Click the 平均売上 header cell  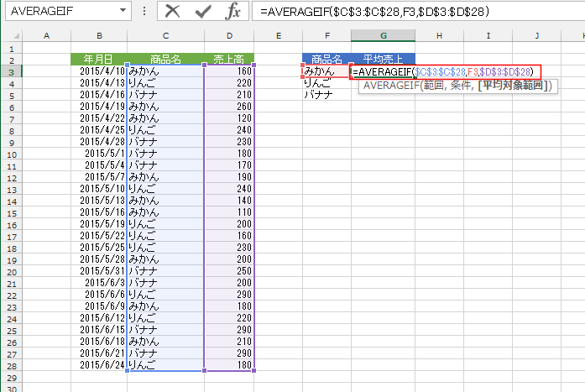click(383, 60)
